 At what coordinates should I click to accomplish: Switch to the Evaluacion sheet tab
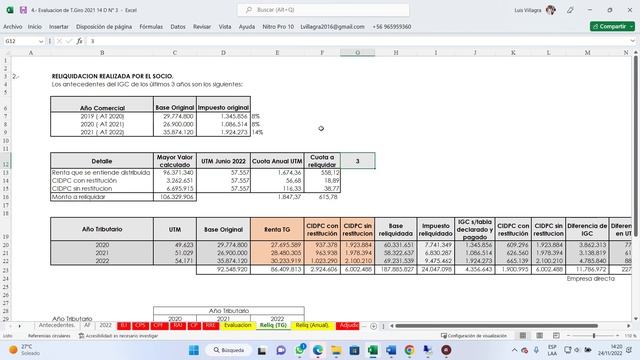coord(238,326)
